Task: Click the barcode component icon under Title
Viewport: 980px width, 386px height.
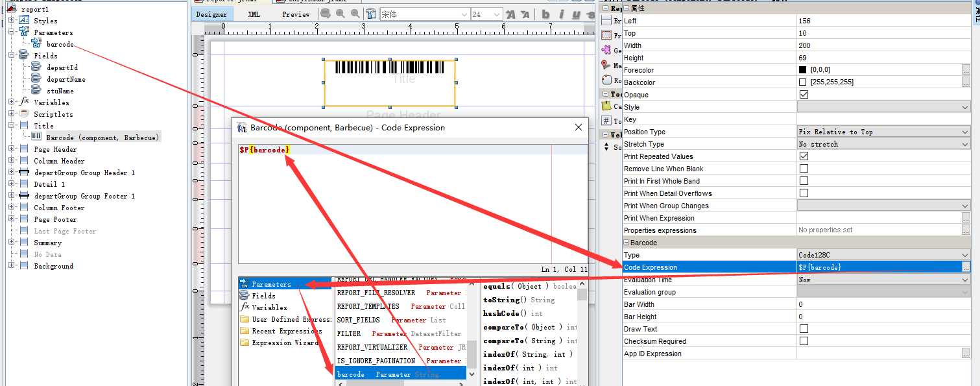Action: click(x=36, y=138)
